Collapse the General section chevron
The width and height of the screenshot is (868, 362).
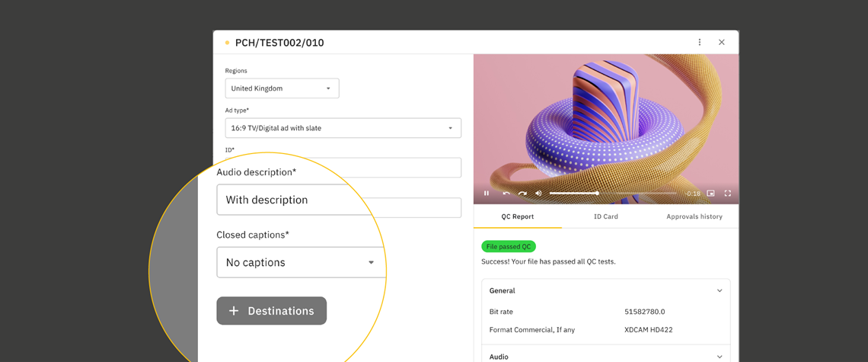coord(720,290)
